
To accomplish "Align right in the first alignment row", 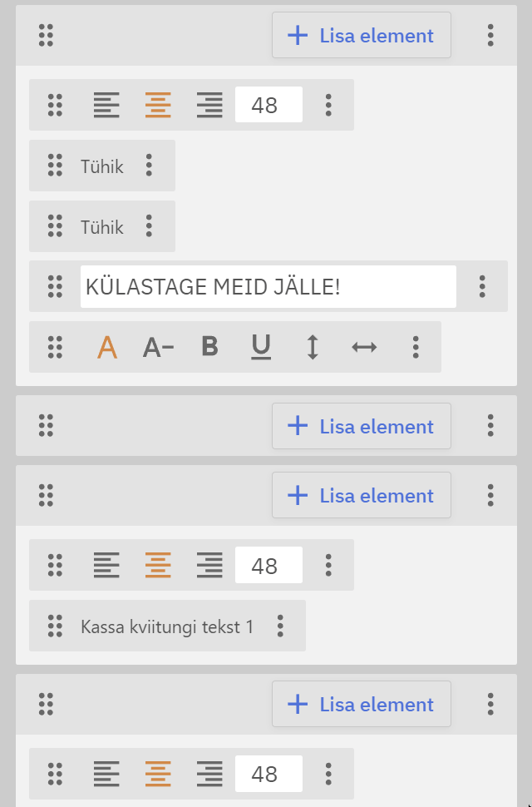I will (209, 105).
